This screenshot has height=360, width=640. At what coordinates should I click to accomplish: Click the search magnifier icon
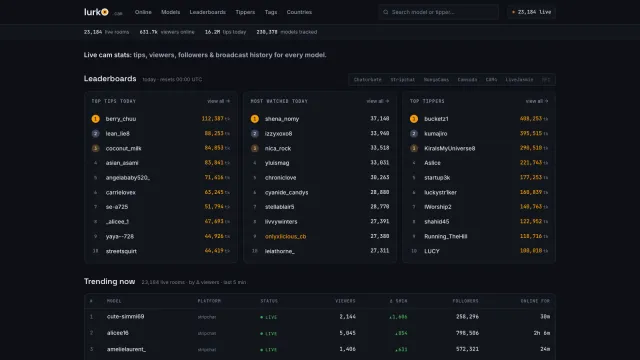[385, 12]
